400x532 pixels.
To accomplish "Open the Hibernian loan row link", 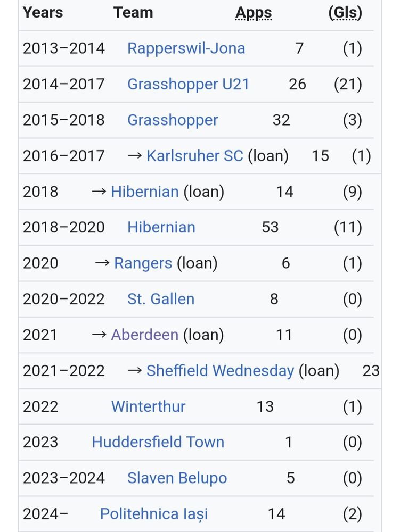I will pyautogui.click(x=145, y=192).
